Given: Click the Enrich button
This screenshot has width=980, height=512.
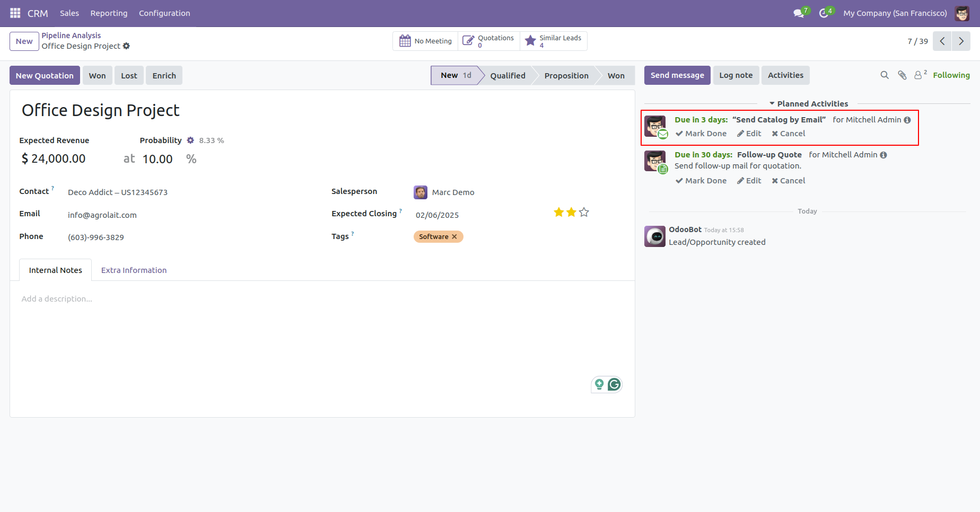Looking at the screenshot, I should (164, 76).
